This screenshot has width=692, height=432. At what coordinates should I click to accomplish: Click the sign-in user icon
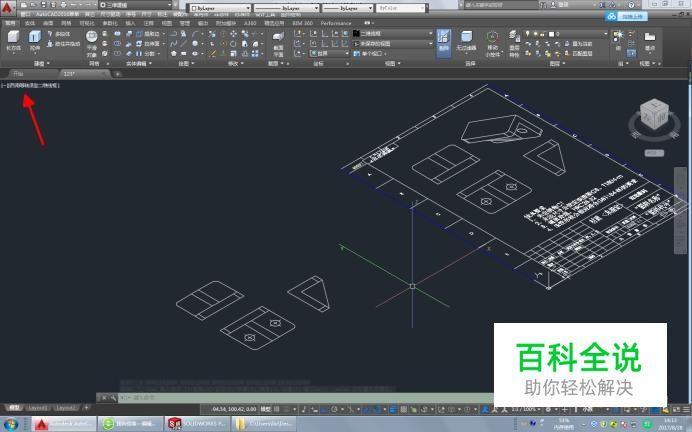coord(553,5)
